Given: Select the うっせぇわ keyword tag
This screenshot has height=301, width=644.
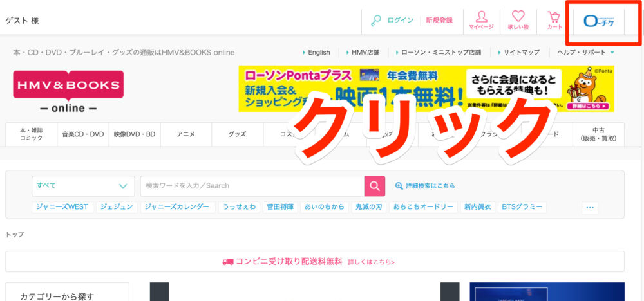Looking at the screenshot, I should (239, 207).
